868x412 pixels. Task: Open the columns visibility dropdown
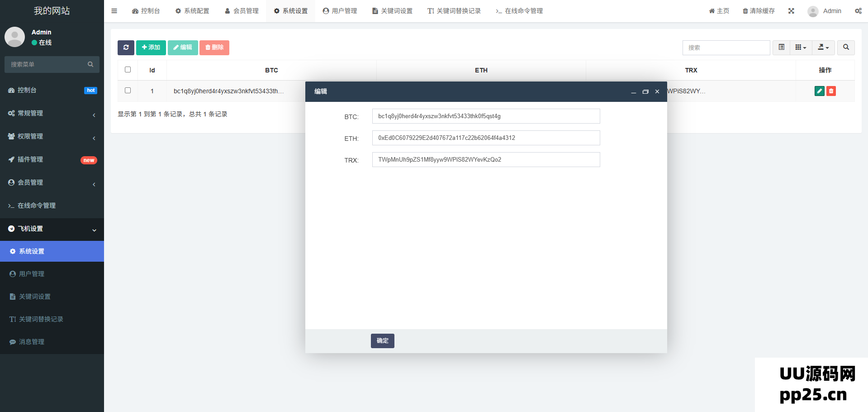(801, 48)
